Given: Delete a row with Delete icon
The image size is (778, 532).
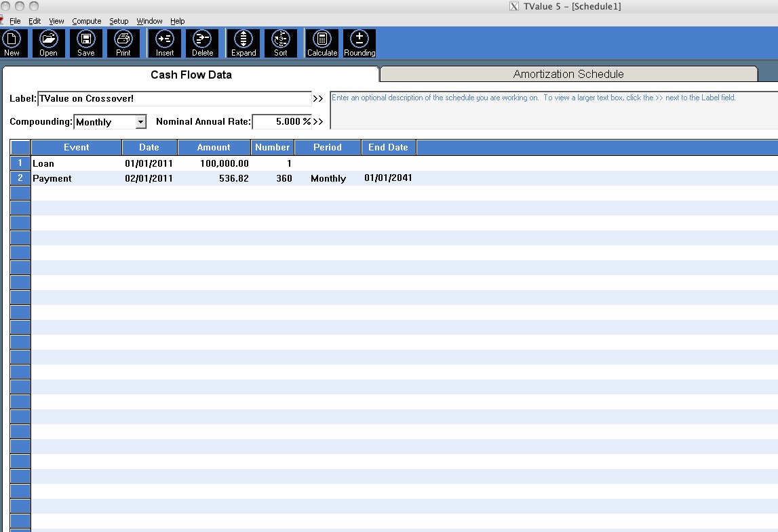Looking at the screenshot, I should click(202, 43).
